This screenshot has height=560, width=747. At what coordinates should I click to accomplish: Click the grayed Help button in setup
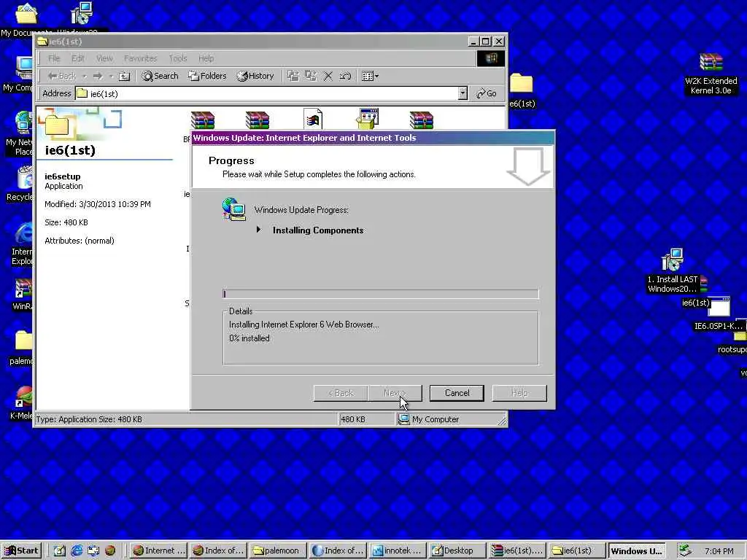[519, 393]
